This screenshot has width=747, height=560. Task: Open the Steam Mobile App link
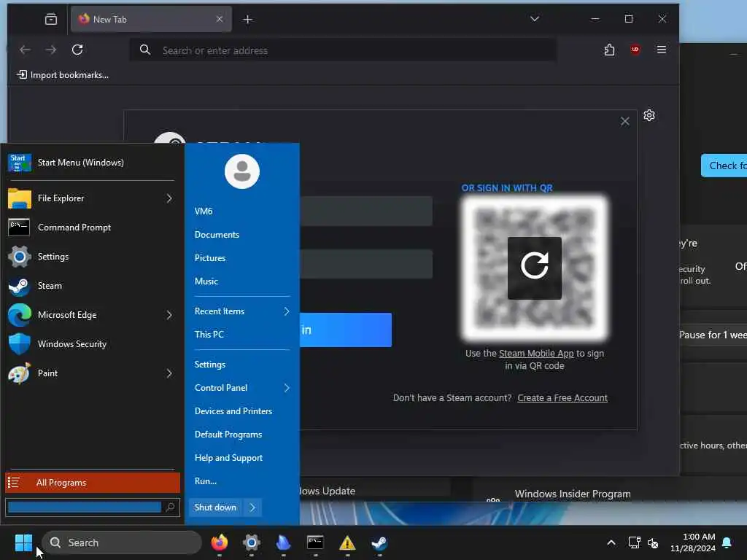(x=536, y=354)
